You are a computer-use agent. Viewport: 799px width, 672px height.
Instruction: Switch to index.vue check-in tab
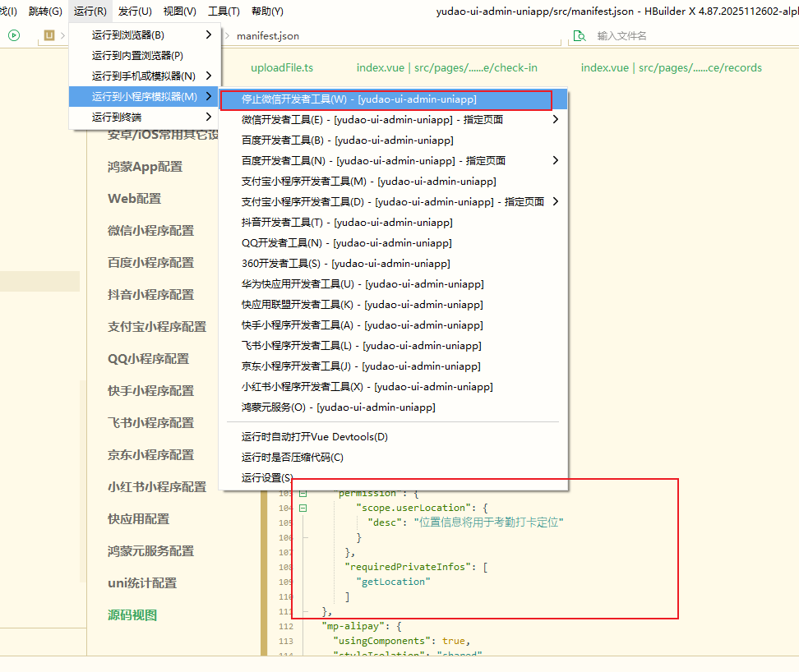[x=446, y=68]
